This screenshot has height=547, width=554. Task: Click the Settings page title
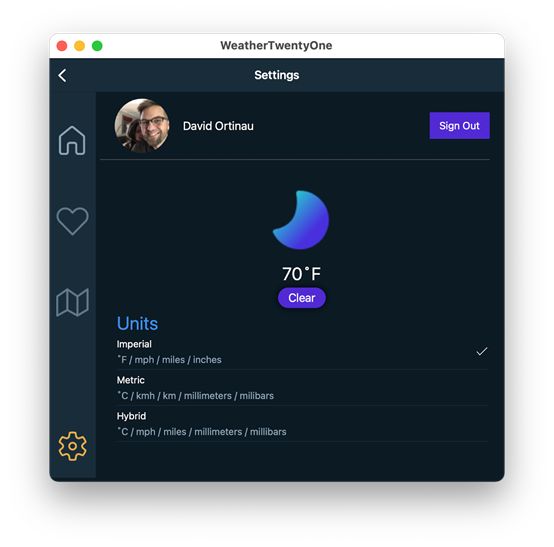pyautogui.click(x=277, y=75)
